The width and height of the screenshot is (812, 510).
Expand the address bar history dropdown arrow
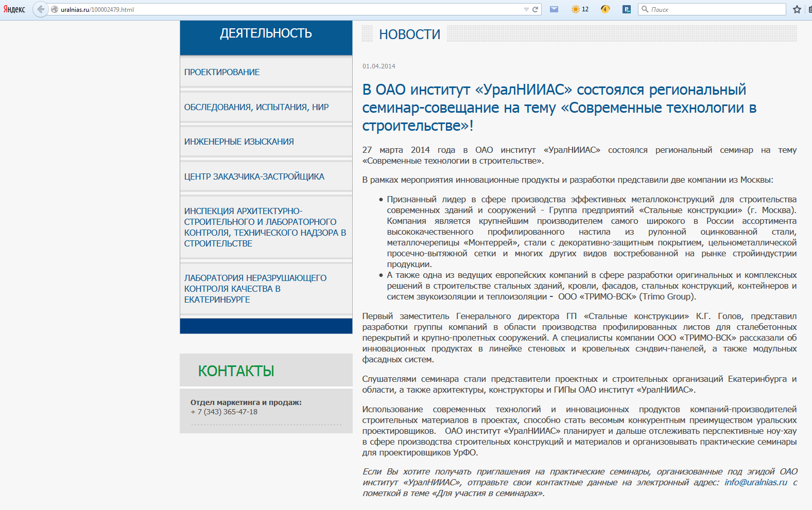526,9
